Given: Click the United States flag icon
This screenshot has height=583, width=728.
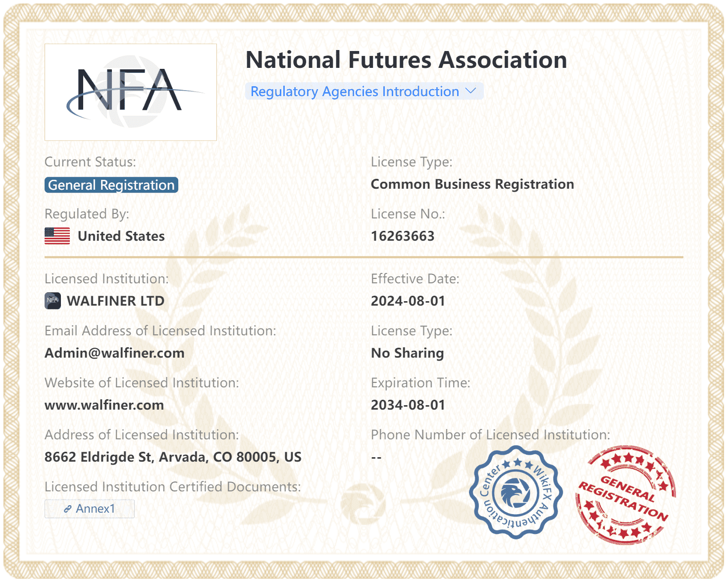Looking at the screenshot, I should click(x=57, y=236).
